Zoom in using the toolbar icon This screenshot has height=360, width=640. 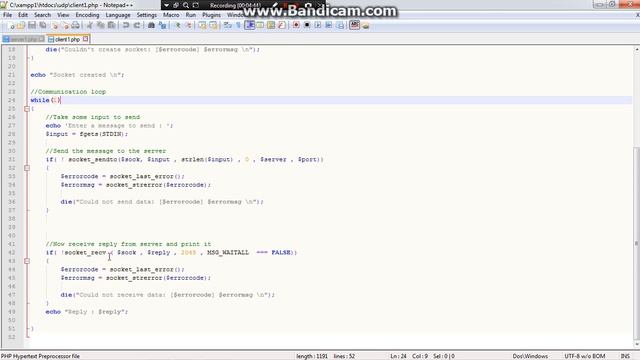click(178, 25)
